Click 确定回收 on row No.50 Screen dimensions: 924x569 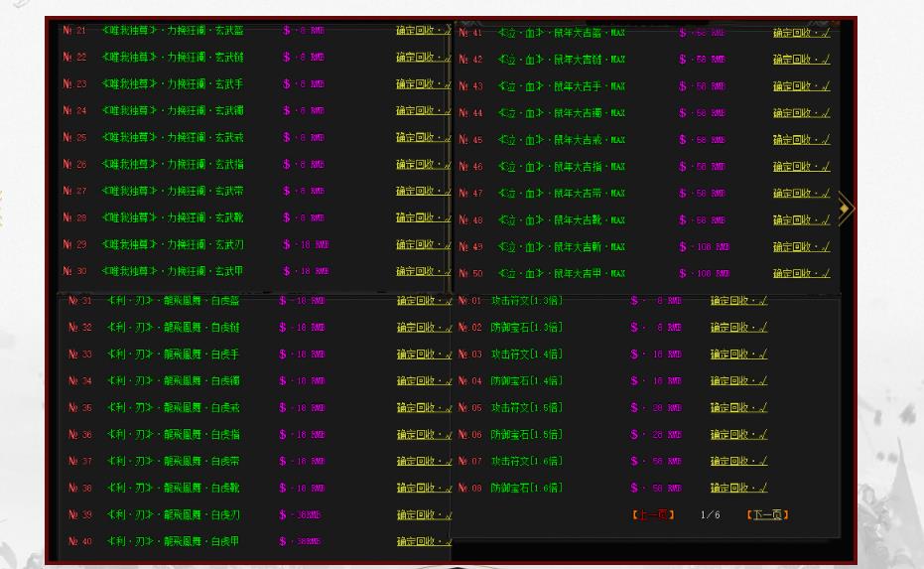pyautogui.click(x=801, y=273)
